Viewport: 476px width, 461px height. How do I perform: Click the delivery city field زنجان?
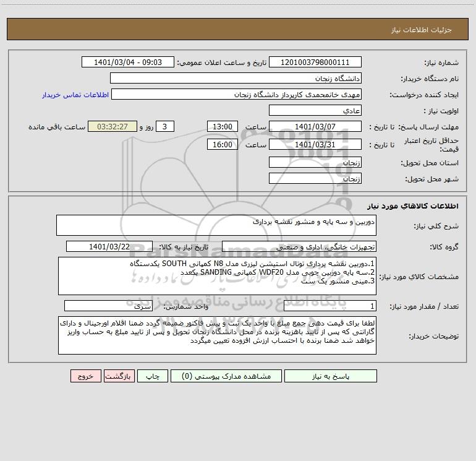coord(315,178)
